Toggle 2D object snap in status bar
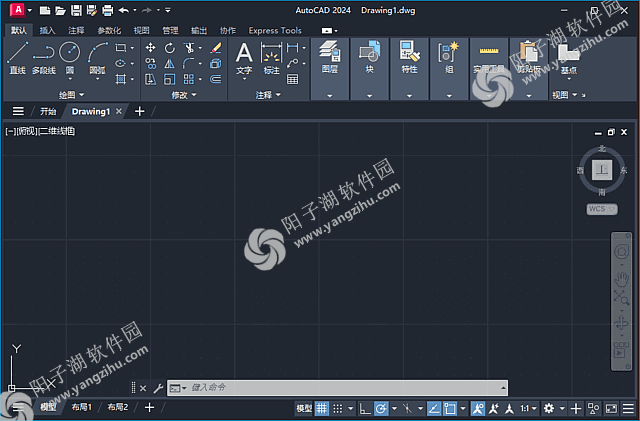Image resolution: width=640 pixels, height=421 pixels. point(450,408)
